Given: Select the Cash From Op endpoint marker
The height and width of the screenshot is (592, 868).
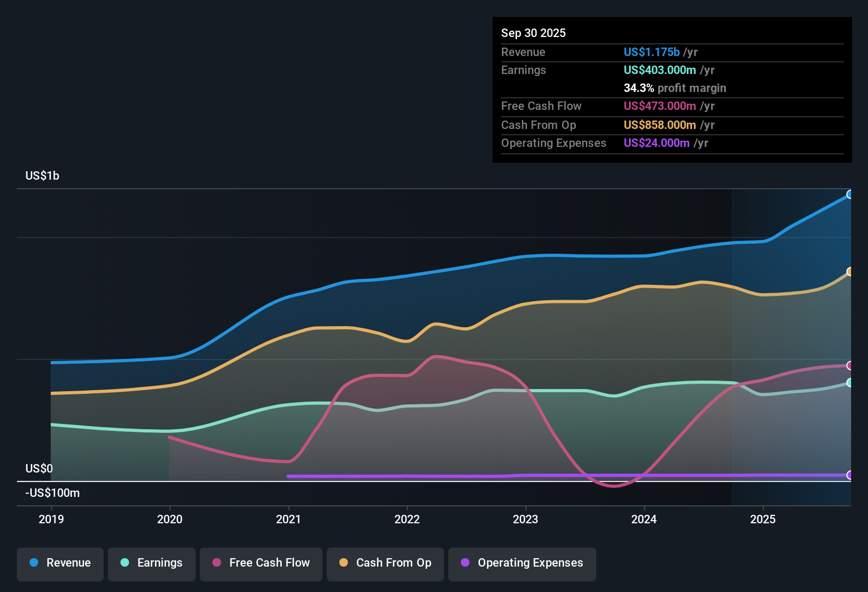Looking at the screenshot, I should point(850,271).
